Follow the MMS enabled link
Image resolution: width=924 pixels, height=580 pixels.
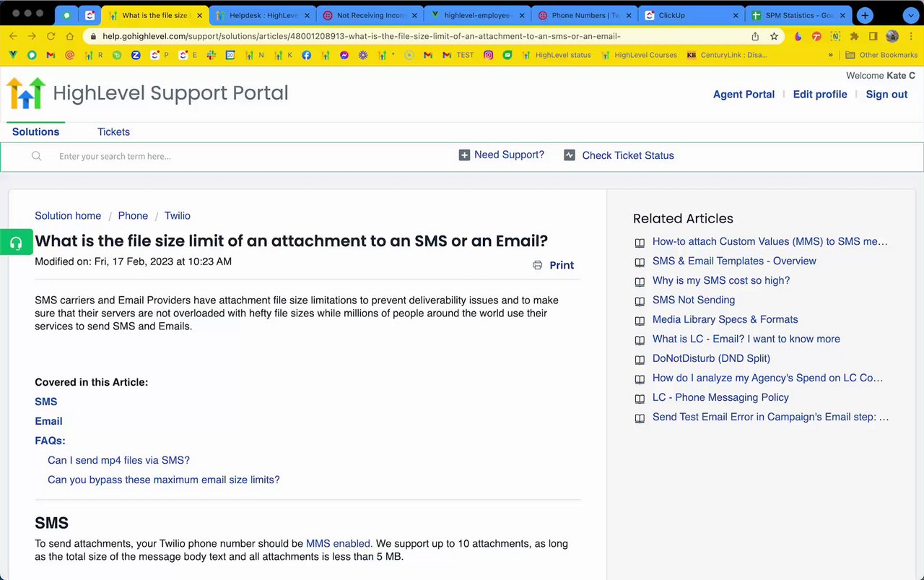pos(338,543)
